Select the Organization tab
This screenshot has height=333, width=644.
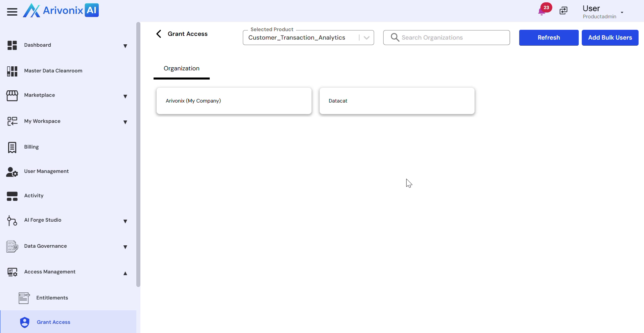tap(182, 68)
